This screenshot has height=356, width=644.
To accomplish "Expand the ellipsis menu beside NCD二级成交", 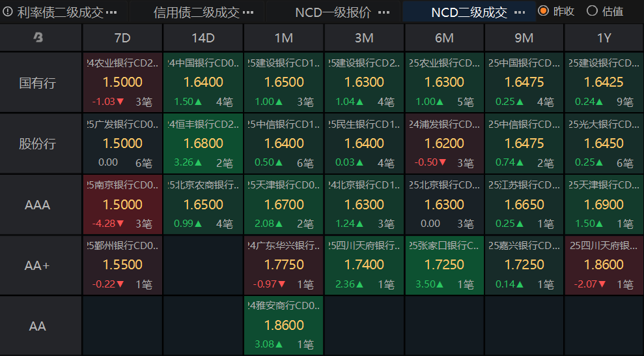I will pyautogui.click(x=519, y=12).
